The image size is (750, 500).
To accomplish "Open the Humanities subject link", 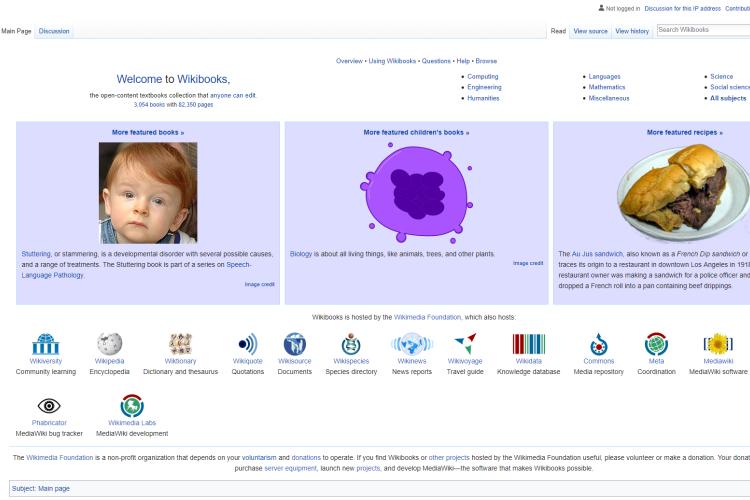I will click(x=483, y=98).
